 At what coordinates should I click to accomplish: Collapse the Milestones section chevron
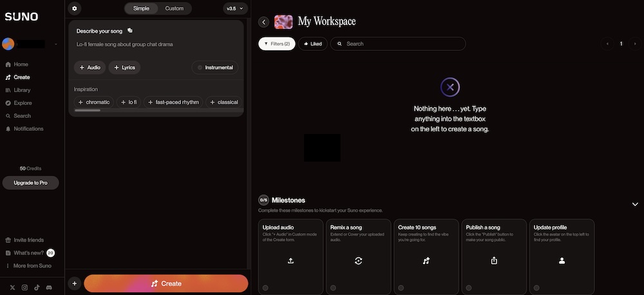635,204
